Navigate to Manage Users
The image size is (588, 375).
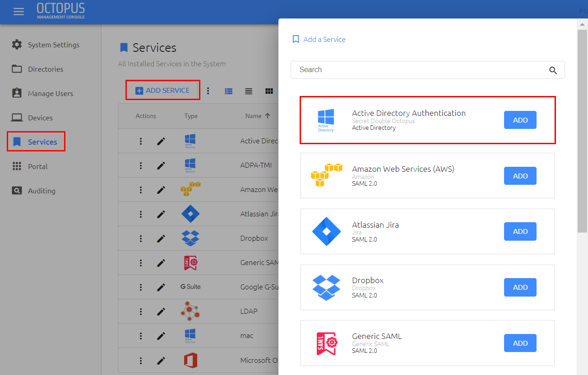(51, 93)
